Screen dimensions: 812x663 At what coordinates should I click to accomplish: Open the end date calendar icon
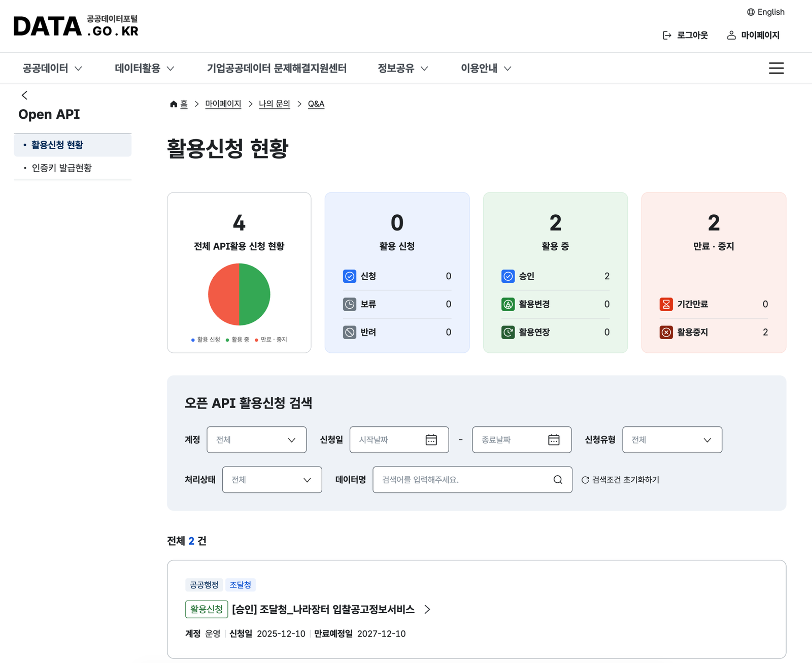pyautogui.click(x=554, y=440)
